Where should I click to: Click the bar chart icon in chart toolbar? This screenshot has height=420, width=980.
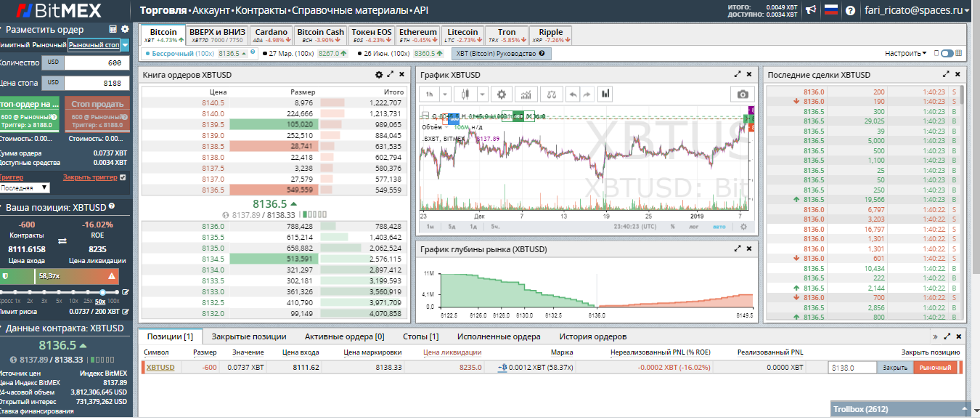[605, 94]
